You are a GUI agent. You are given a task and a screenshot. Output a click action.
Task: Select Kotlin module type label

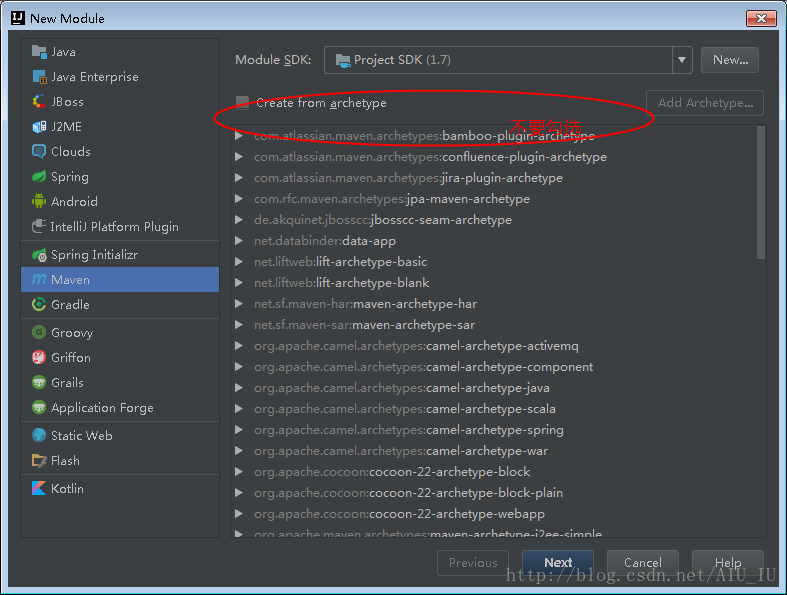point(67,489)
